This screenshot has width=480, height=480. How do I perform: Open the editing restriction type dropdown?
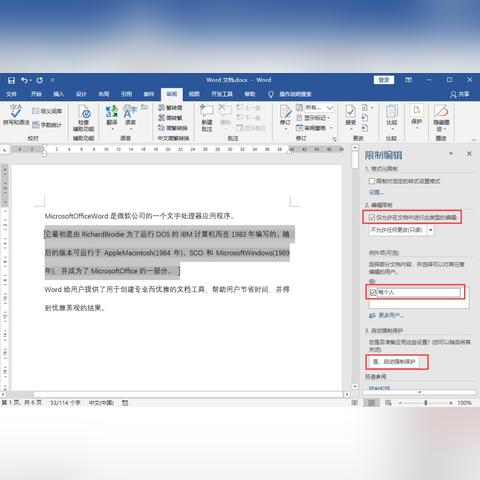point(431,230)
